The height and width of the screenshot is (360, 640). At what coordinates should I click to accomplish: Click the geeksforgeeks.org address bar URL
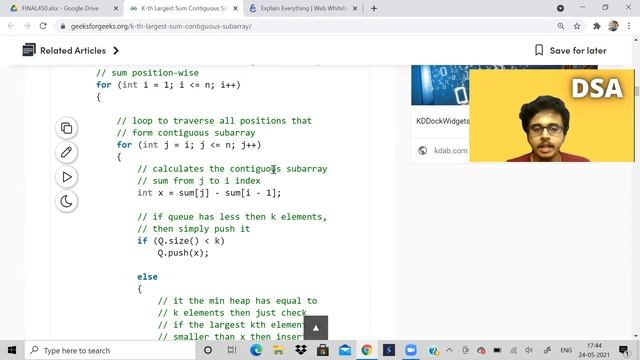161,26
